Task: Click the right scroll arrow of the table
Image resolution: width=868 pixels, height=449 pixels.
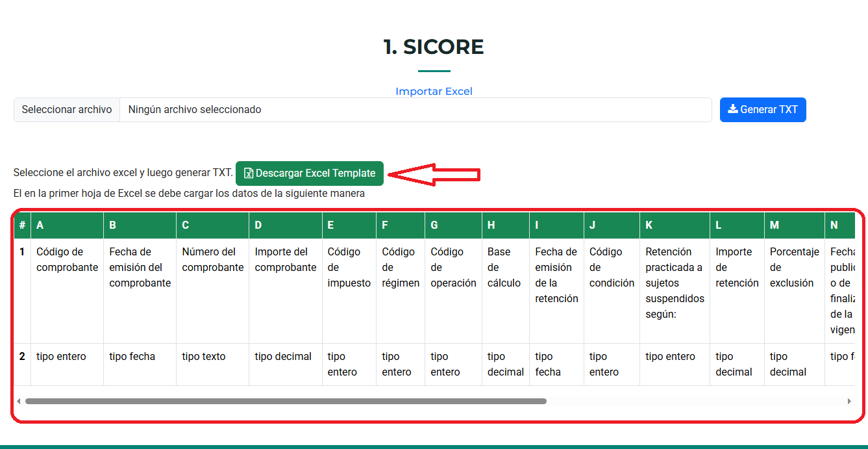Action: [x=849, y=401]
